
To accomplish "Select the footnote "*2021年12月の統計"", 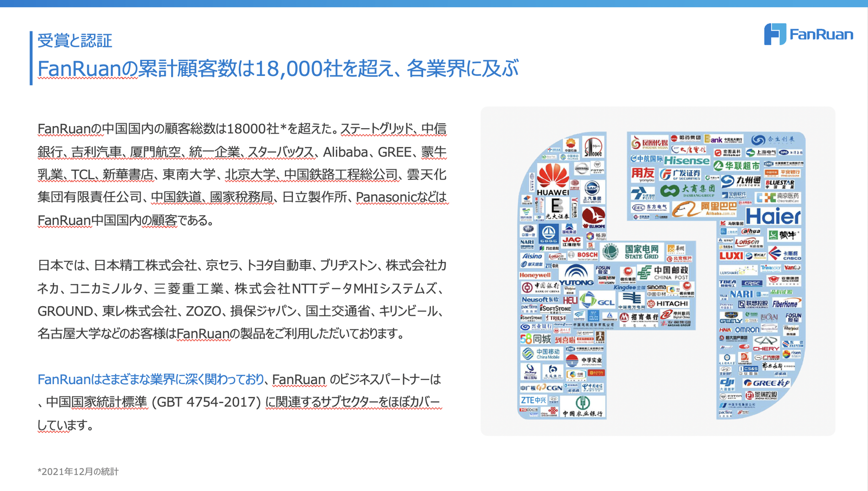I will coord(78,472).
